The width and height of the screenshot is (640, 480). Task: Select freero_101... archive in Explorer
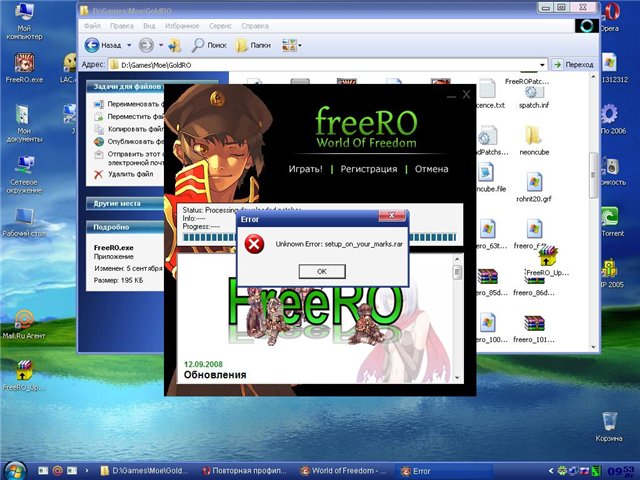coord(534,329)
